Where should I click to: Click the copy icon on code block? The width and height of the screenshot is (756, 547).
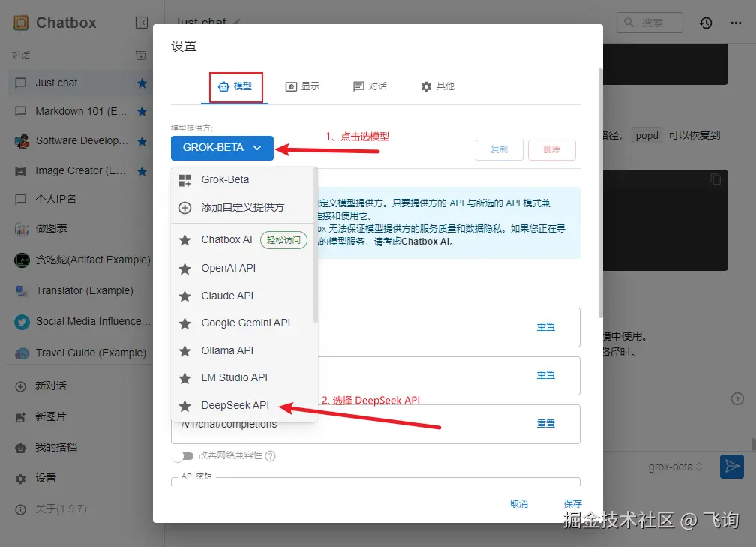[716, 179]
